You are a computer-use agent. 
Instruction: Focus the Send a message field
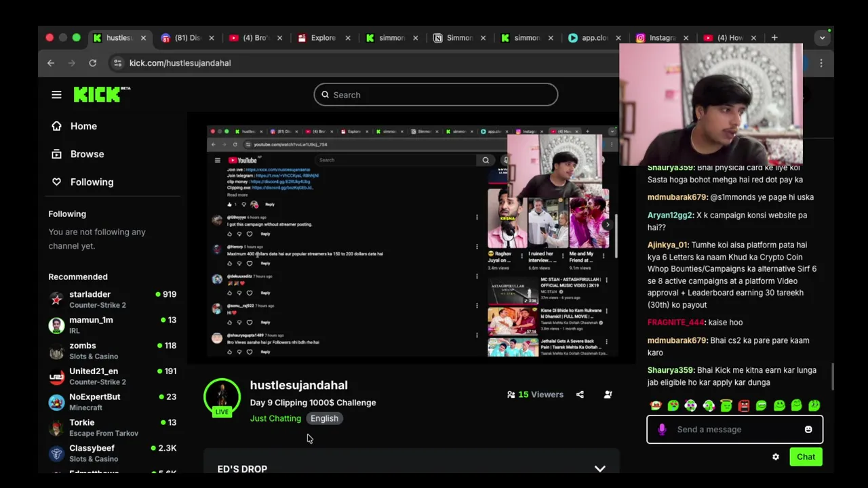click(734, 429)
